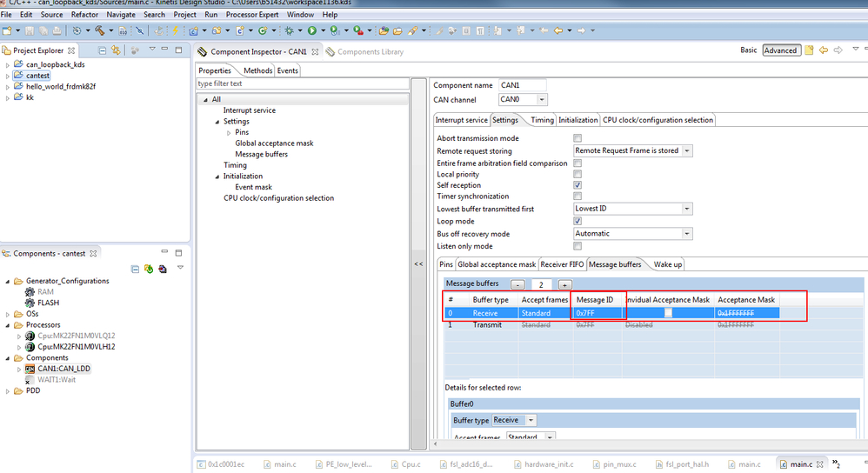Open the Components Library tab
The height and width of the screenshot is (473, 868).
click(364, 51)
